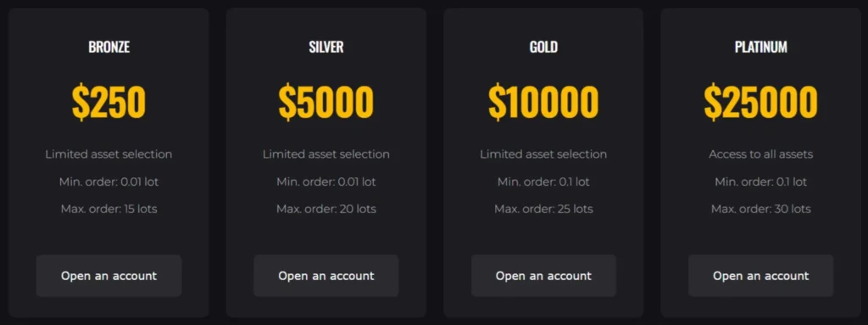Click the SILVER plan heading

[326, 48]
